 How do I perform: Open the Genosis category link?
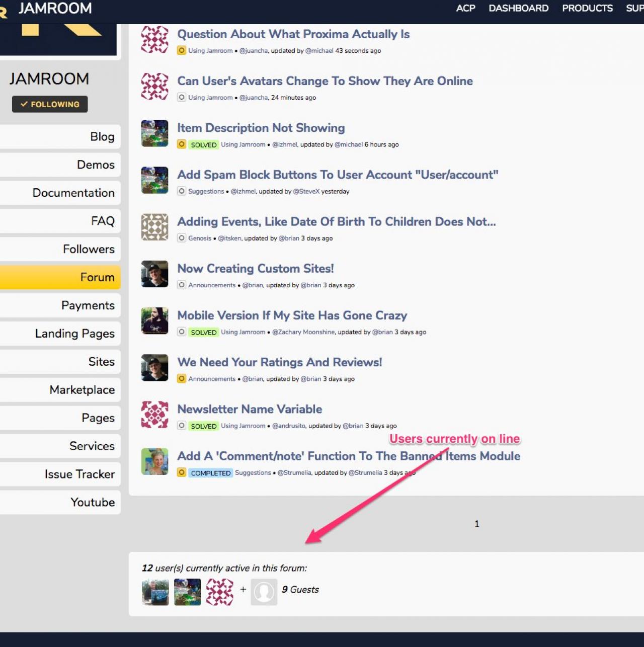200,238
